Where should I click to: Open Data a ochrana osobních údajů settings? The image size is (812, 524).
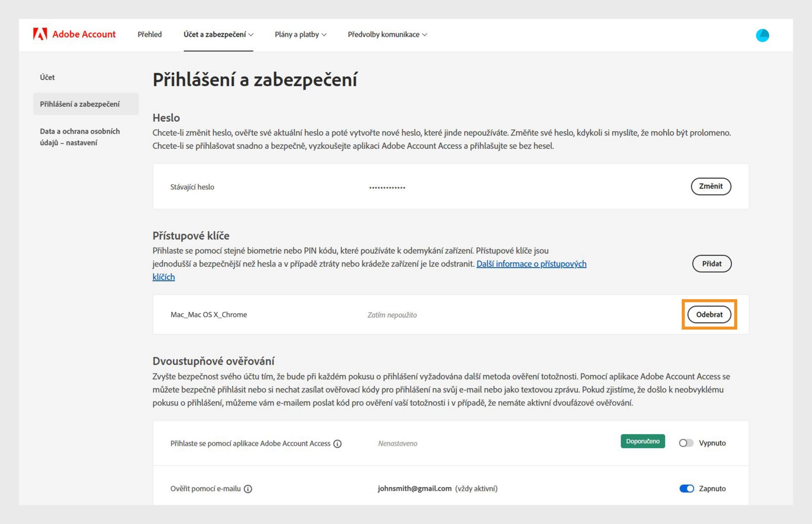point(80,137)
